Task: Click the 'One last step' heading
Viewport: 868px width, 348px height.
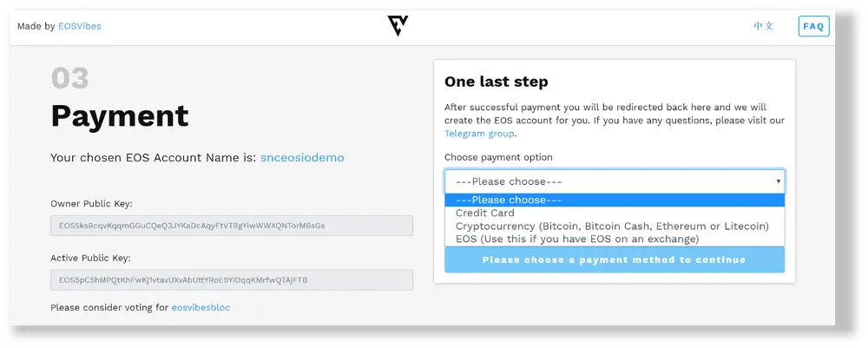Action: click(496, 82)
